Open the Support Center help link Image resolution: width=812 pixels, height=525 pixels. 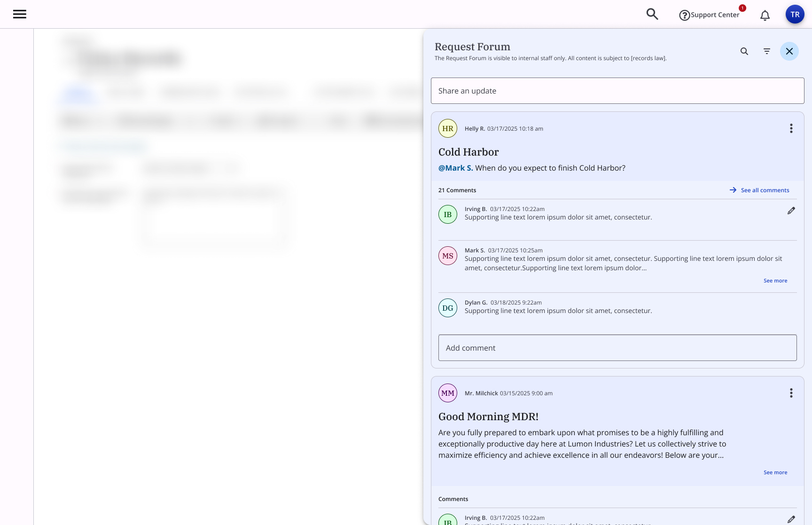pos(709,15)
